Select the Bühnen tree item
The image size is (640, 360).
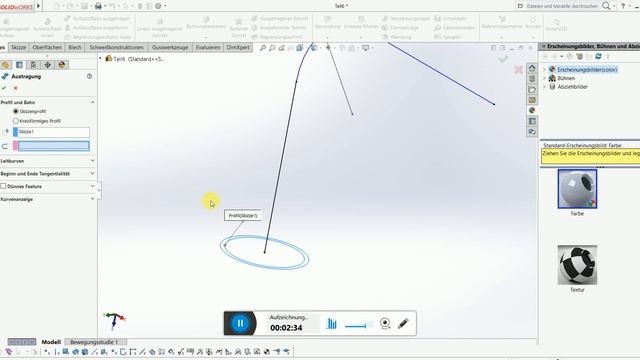click(566, 78)
